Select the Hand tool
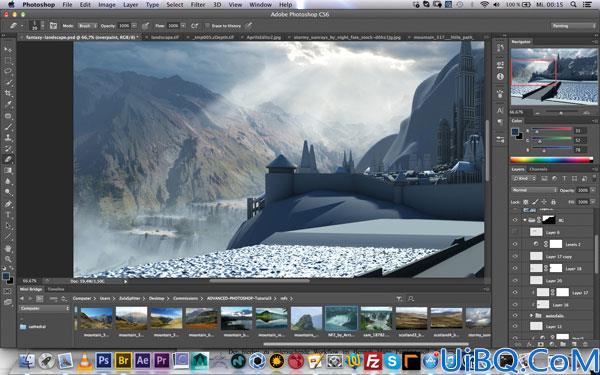This screenshot has height=375, width=600. coord(8,248)
